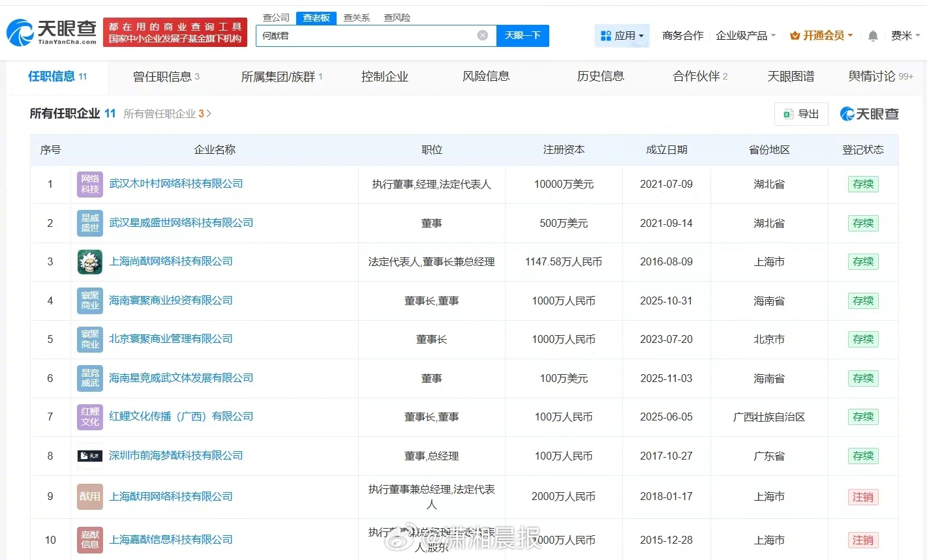Click the membership crown icon
Screen dimensions: 927x560
(795, 36)
